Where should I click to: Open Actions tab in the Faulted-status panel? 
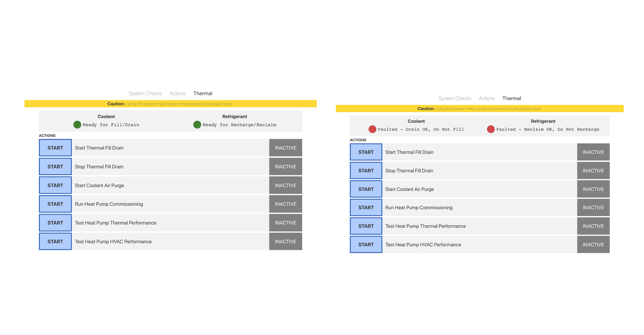486,98
